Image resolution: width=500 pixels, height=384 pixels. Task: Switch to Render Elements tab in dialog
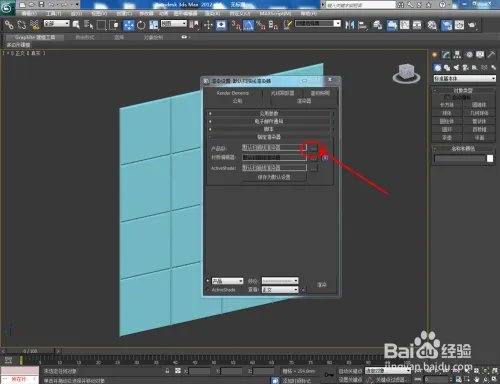233,93
